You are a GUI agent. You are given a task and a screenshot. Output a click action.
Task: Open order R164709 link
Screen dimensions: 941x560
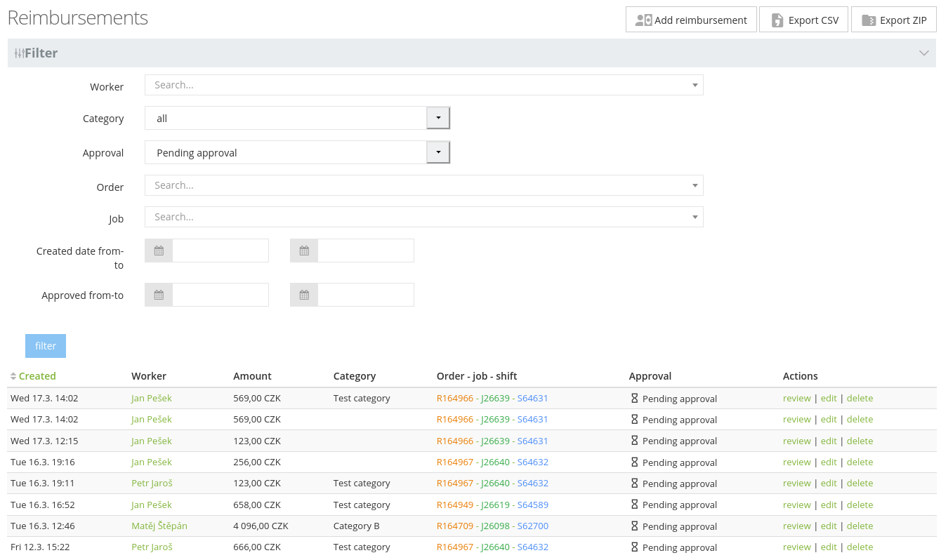(455, 526)
